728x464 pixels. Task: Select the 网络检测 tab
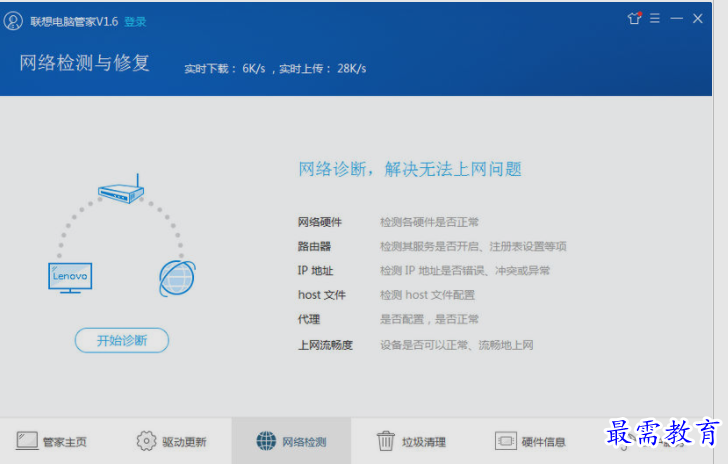point(291,441)
